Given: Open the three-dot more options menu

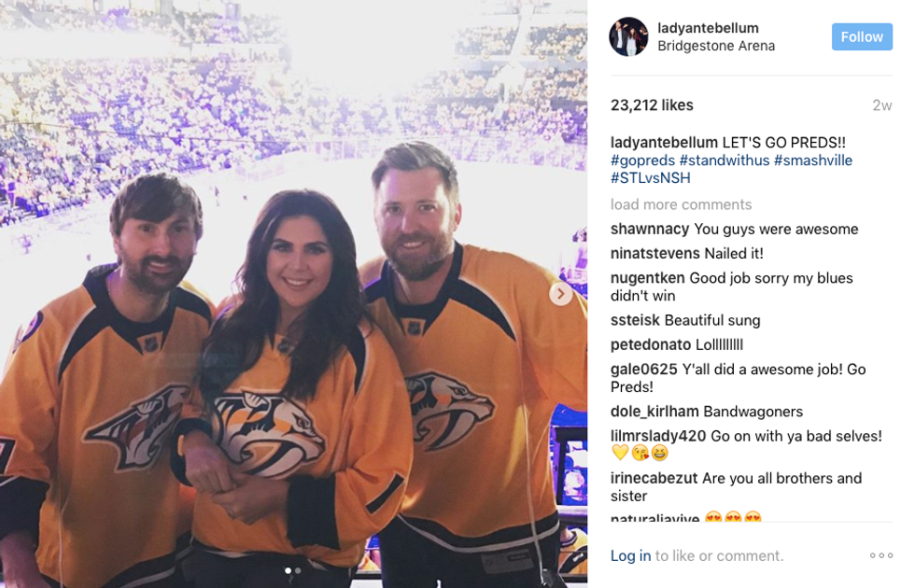Looking at the screenshot, I should (x=881, y=555).
